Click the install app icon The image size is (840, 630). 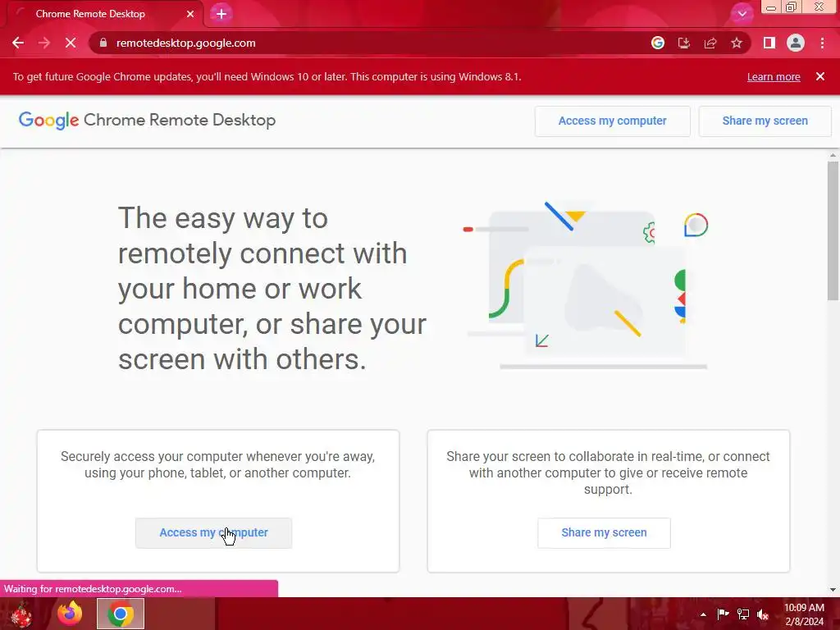pyautogui.click(x=684, y=43)
